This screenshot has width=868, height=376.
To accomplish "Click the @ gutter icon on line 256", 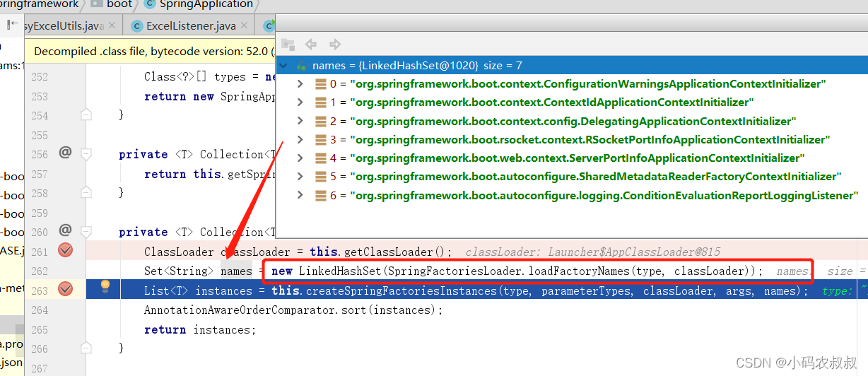I will tap(65, 152).
